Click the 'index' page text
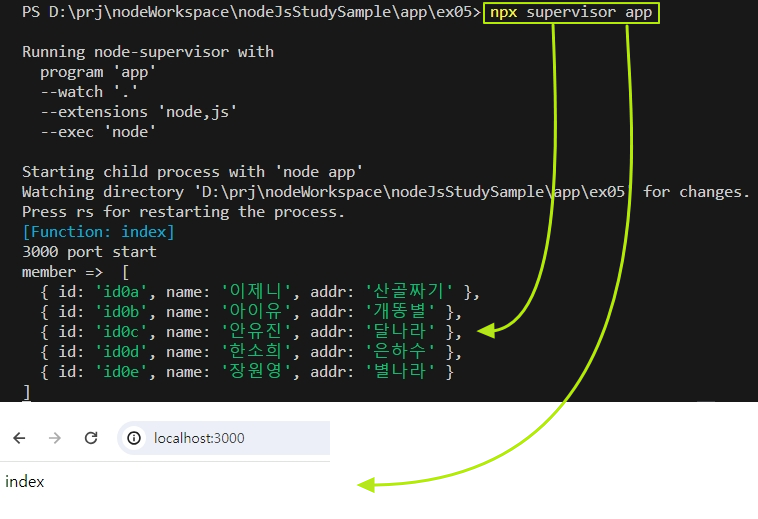 (25, 482)
